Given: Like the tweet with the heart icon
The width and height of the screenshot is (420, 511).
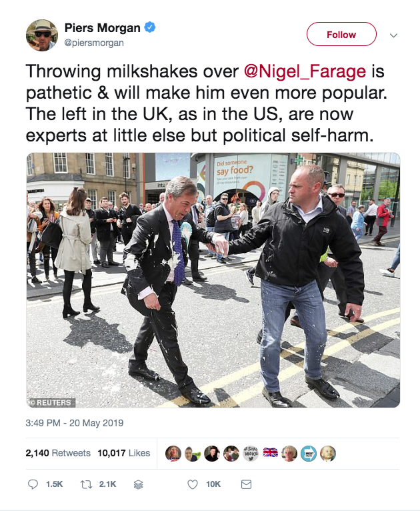Looking at the screenshot, I should [x=193, y=484].
